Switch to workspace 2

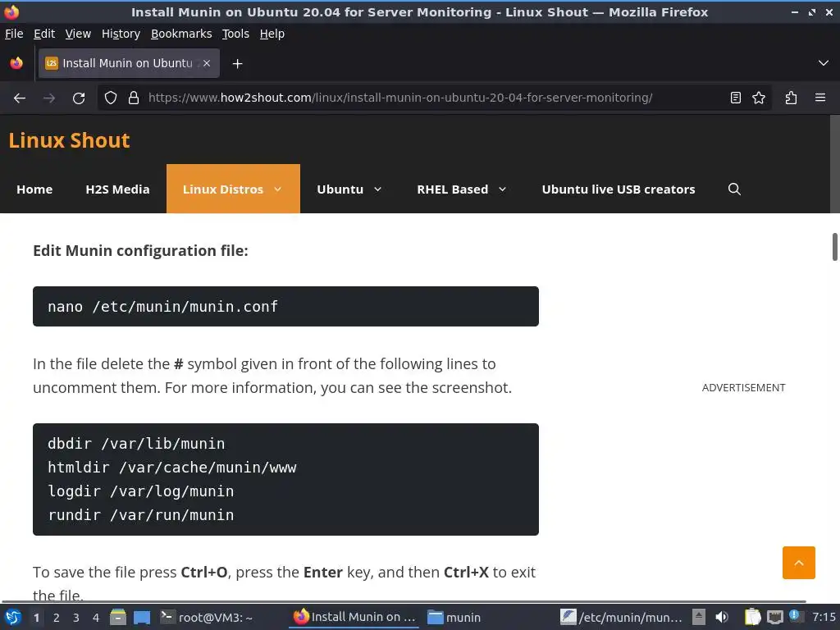(57, 618)
